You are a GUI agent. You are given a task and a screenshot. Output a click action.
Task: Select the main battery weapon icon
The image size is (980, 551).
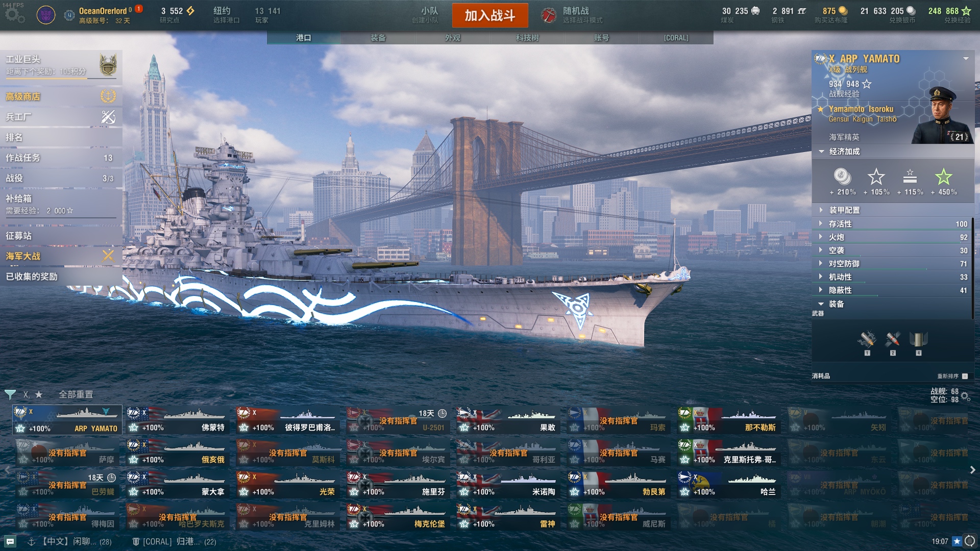click(867, 340)
